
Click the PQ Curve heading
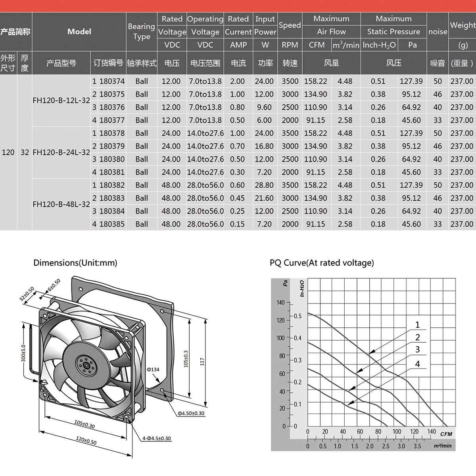(322, 263)
